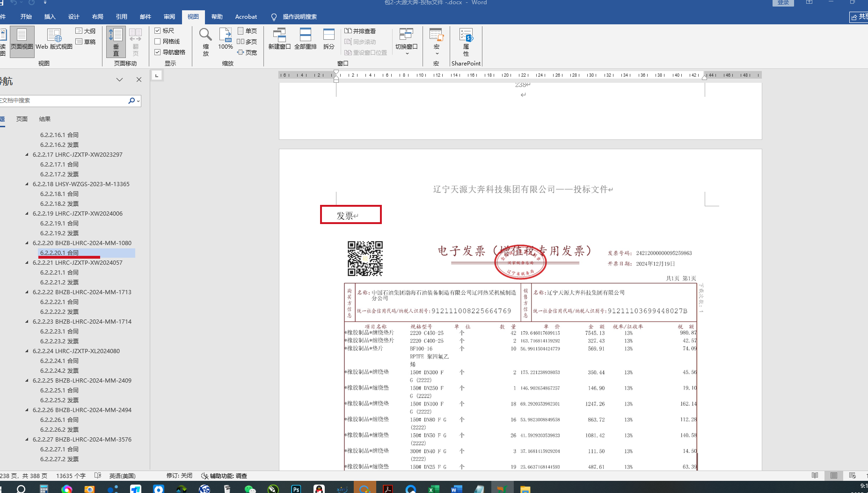Uncheck the 导航窗格 navigation pane checkbox
Screen dimensions: 868x493
[158, 52]
